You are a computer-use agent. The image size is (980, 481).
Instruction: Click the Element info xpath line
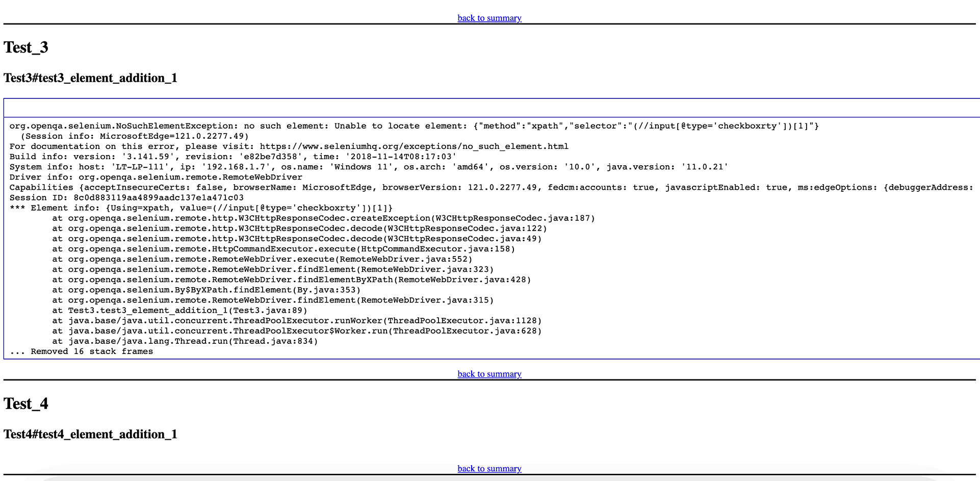[x=201, y=208]
